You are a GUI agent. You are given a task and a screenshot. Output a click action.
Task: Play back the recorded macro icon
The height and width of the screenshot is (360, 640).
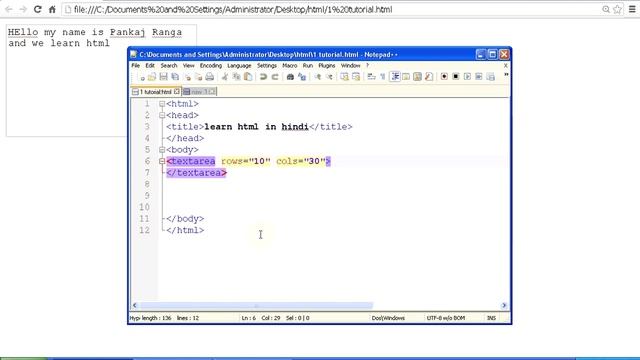[467, 76]
